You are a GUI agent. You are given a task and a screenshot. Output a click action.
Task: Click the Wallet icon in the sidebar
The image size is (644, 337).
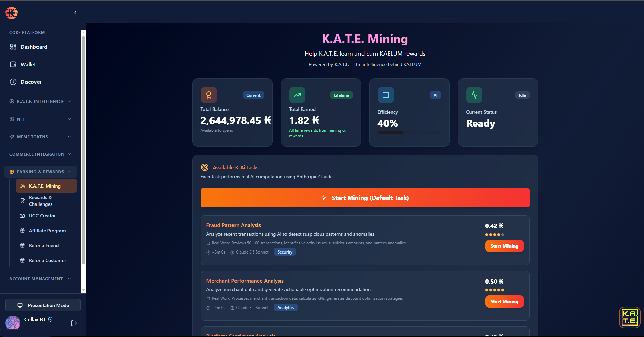[x=13, y=64]
